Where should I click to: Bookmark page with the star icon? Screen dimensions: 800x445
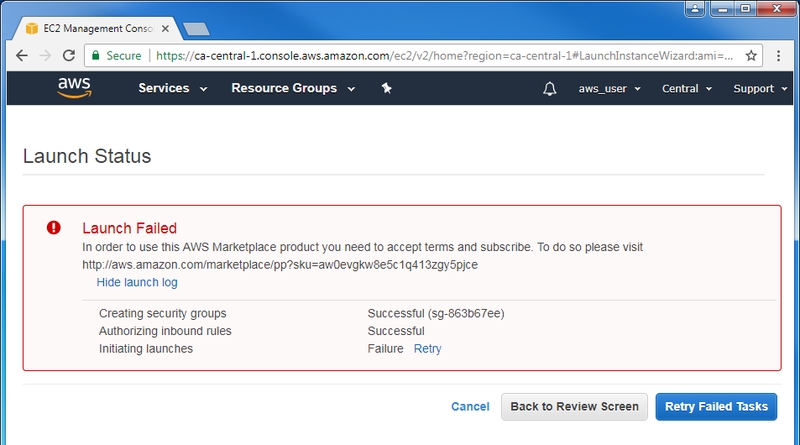751,56
